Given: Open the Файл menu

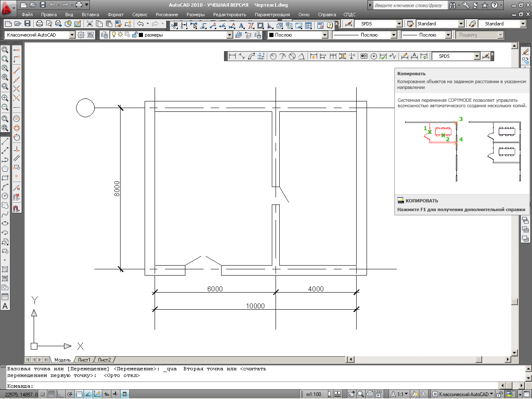Looking at the screenshot, I should (x=27, y=15).
